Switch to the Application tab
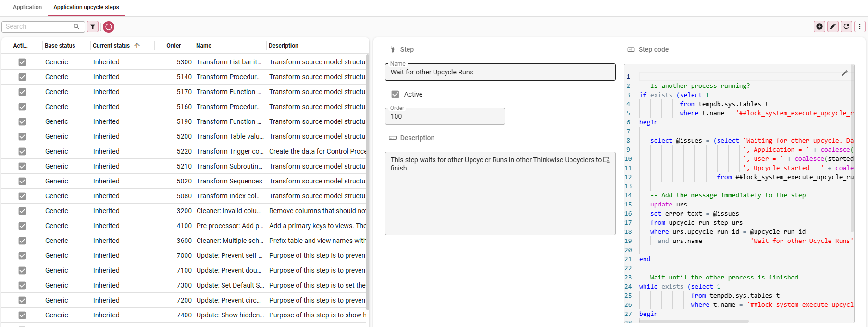This screenshot has height=327, width=868. (x=27, y=7)
